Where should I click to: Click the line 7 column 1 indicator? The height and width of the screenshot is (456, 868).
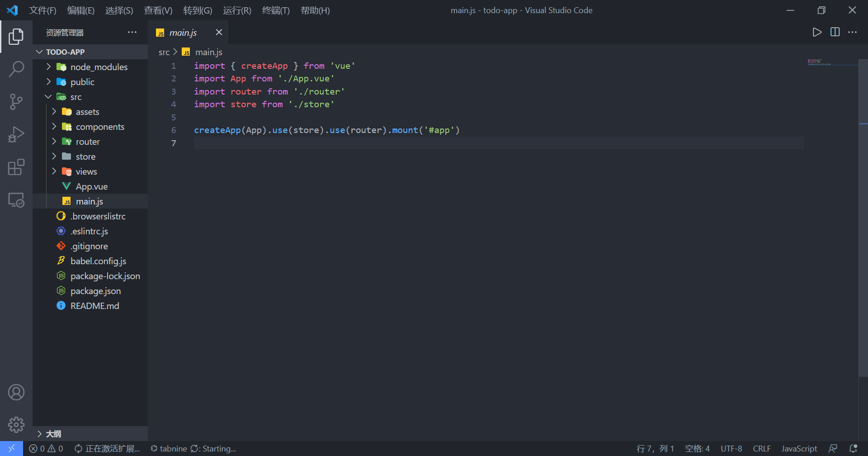coord(655,448)
